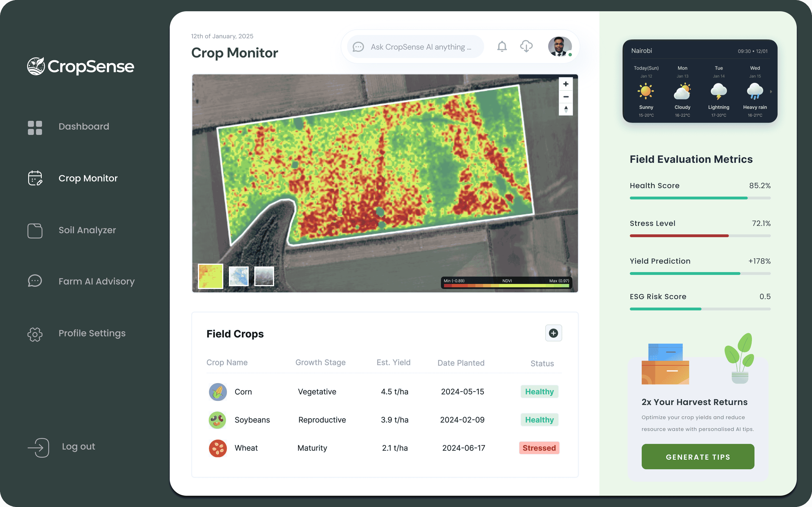Zoom out on the map
Image resolution: width=812 pixels, height=507 pixels.
coord(566,97)
